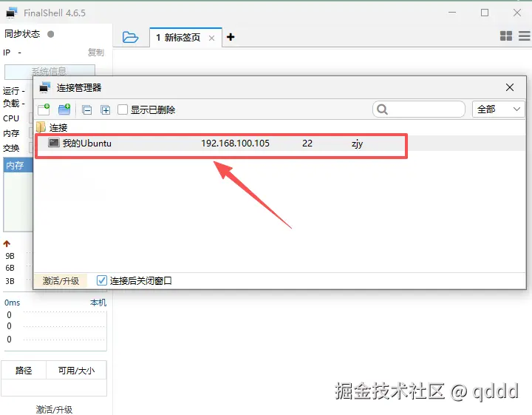Click the port value 22
Image resolution: width=532 pixels, height=415 pixels.
(x=307, y=144)
